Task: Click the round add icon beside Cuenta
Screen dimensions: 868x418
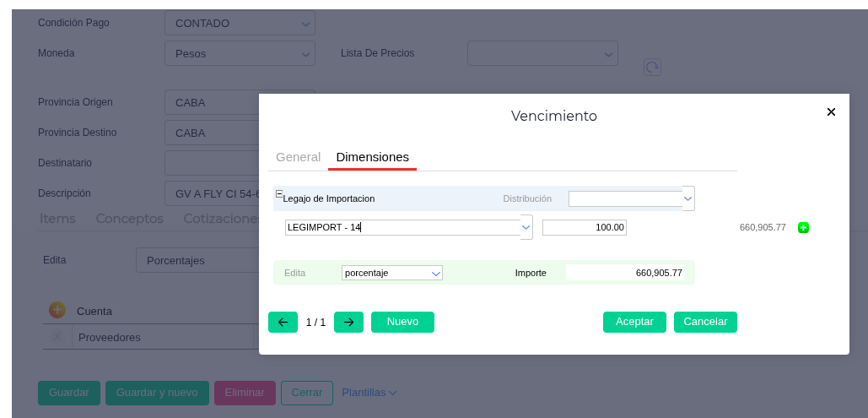Action: 57,310
